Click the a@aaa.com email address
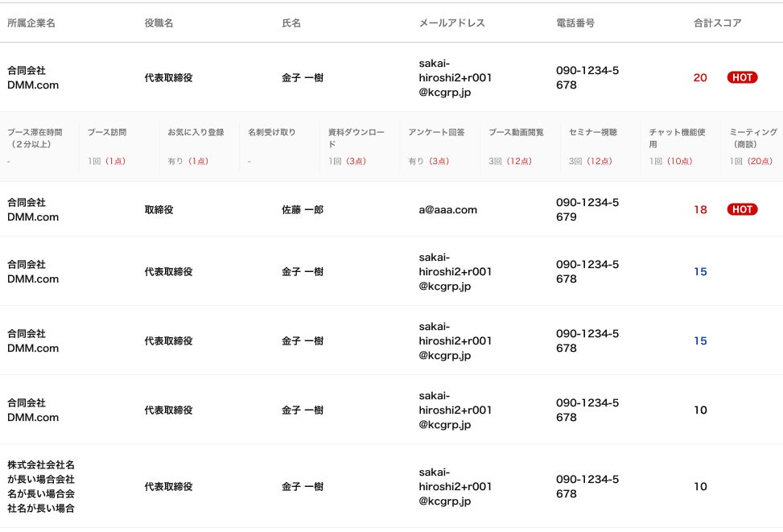 (448, 209)
